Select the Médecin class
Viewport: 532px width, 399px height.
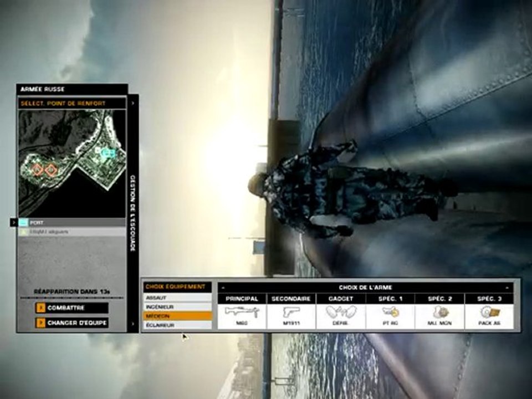click(177, 316)
